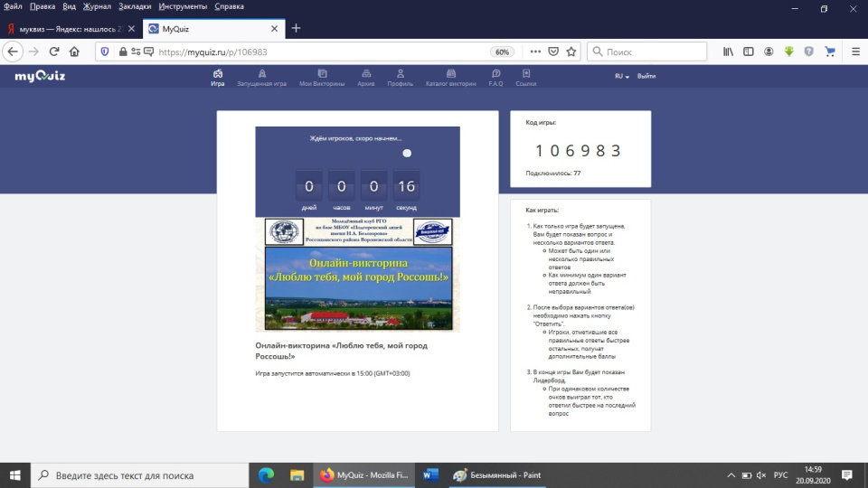Toggle the volume mute icon

tap(761, 475)
